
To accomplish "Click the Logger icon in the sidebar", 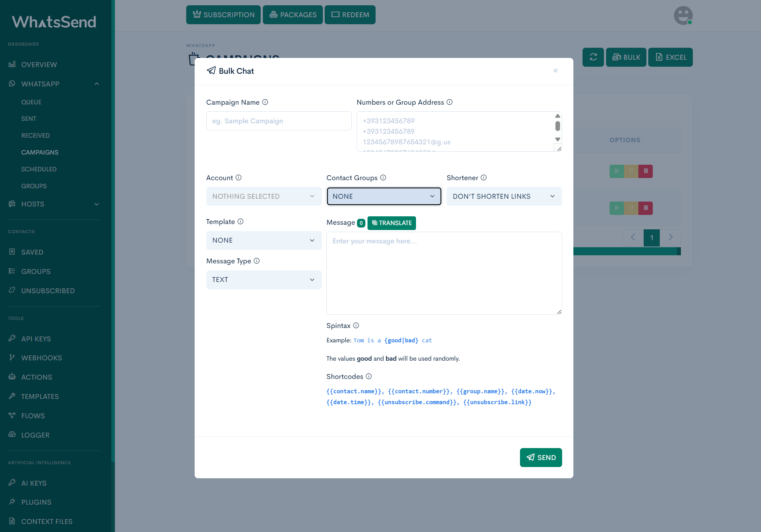I will [x=12, y=434].
